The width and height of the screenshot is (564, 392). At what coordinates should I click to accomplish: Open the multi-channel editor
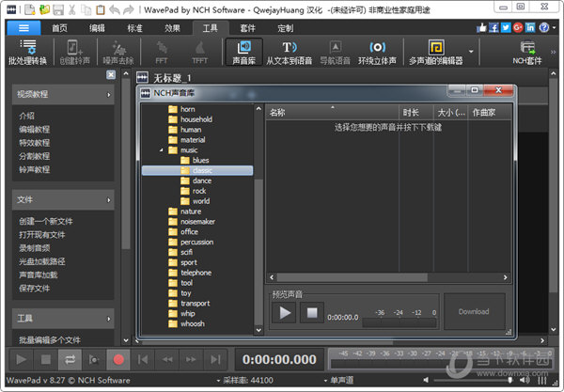(436, 53)
